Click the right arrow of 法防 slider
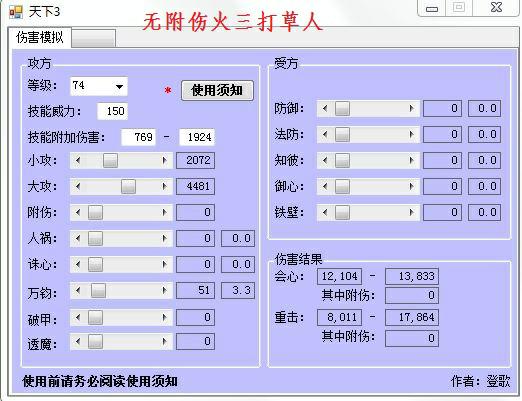Screen dimensions: 522x401 (412, 134)
